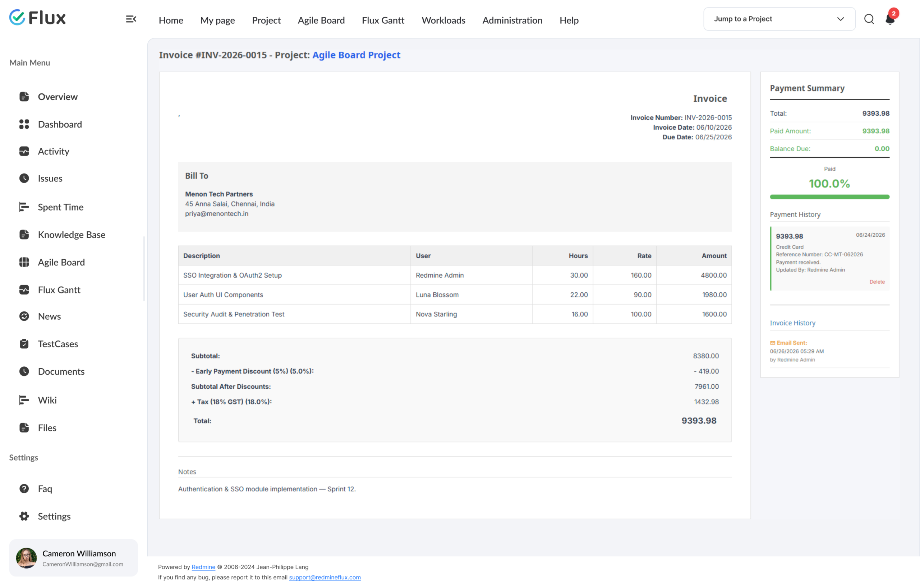
Task: Collapse the sidebar menu toggle icon
Action: (x=131, y=19)
